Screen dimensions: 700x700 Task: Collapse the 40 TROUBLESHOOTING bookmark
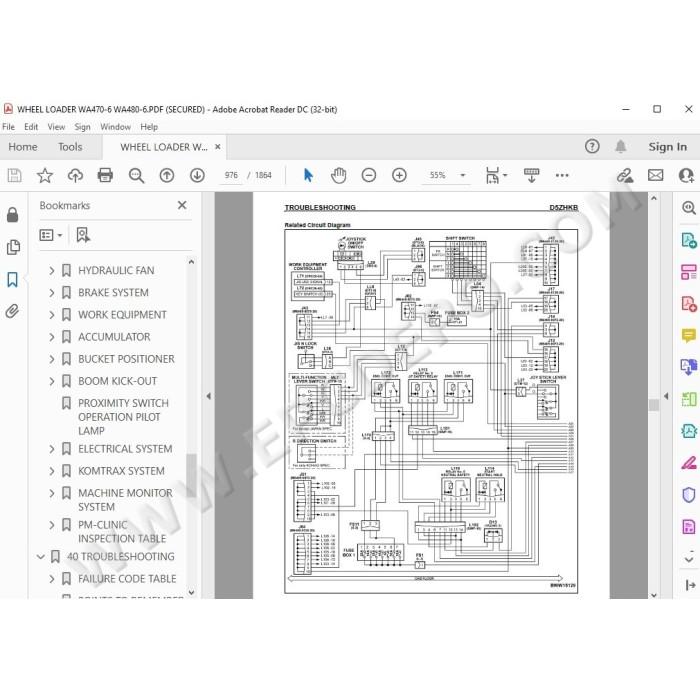(x=41, y=557)
